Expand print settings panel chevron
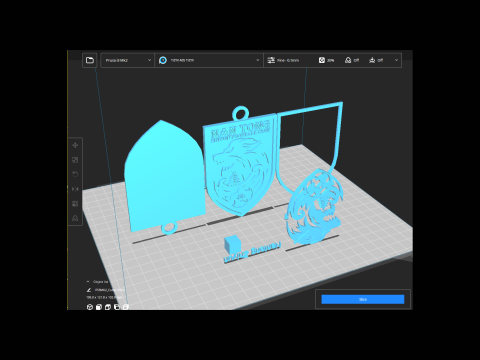480x360 pixels. click(x=396, y=60)
